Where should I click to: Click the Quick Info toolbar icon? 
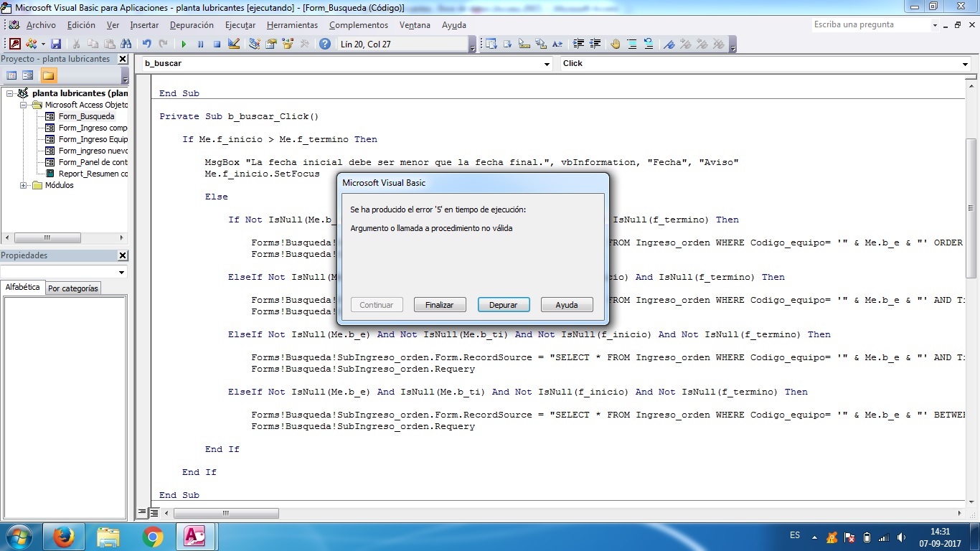tap(524, 44)
